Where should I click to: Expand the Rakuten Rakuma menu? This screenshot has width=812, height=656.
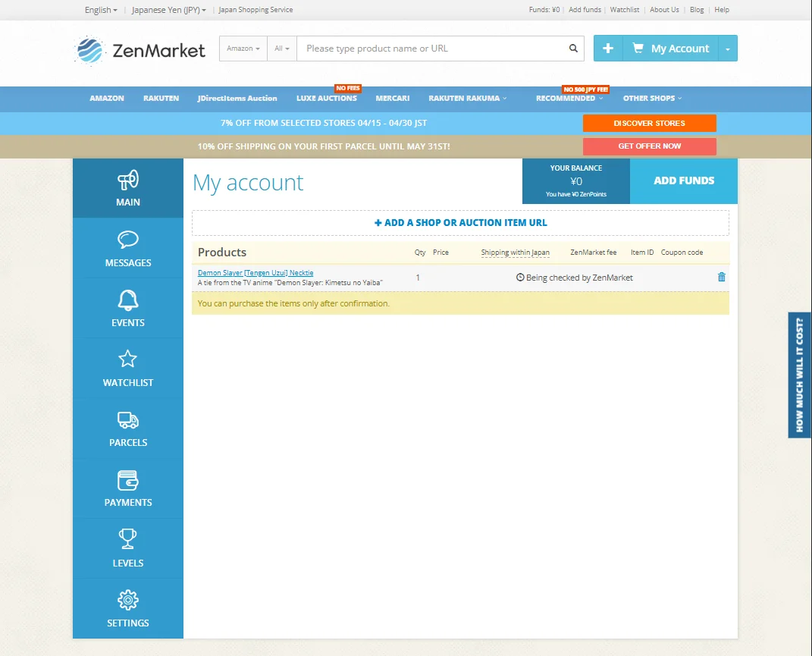(x=468, y=98)
